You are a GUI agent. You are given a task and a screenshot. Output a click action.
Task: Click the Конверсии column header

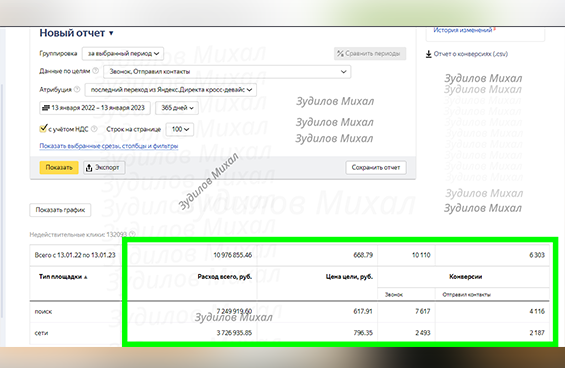465,277
